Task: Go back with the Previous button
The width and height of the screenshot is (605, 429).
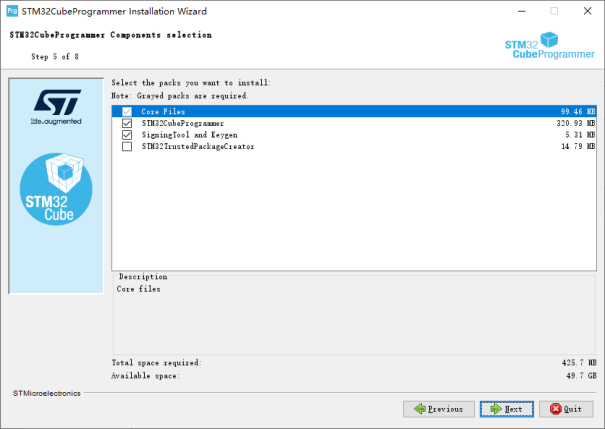Action: 439,409
